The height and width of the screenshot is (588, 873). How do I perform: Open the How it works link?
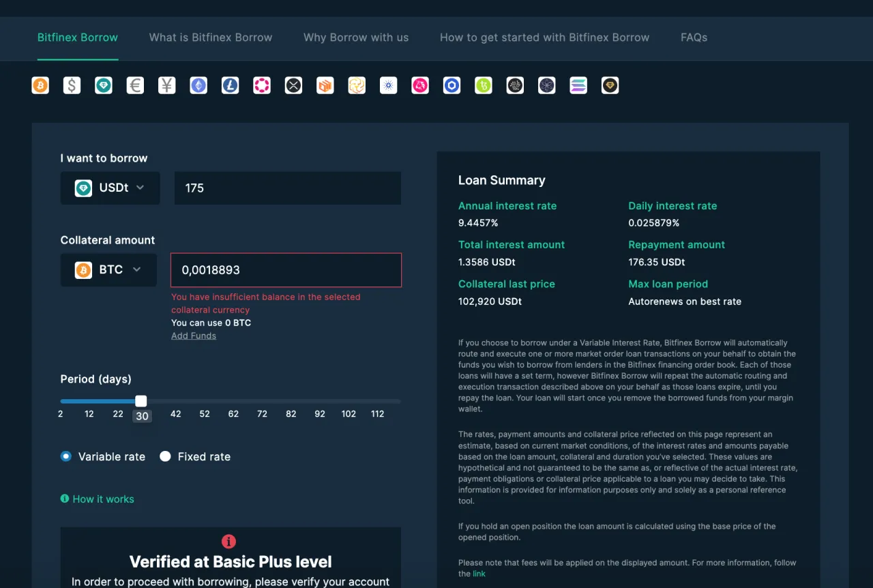[x=103, y=499]
